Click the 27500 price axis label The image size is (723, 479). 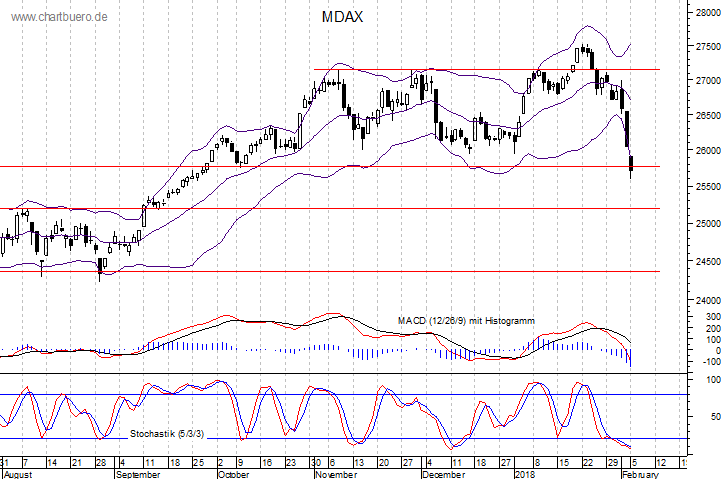tap(705, 47)
